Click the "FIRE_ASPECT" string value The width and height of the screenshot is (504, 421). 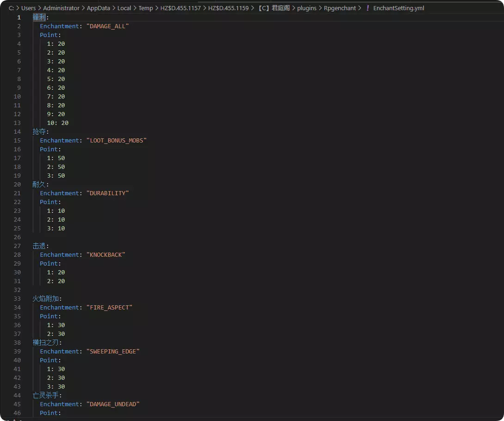[x=109, y=308]
